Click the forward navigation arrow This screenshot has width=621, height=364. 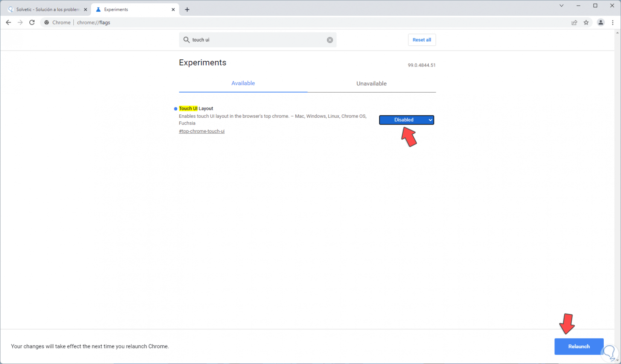coord(20,23)
